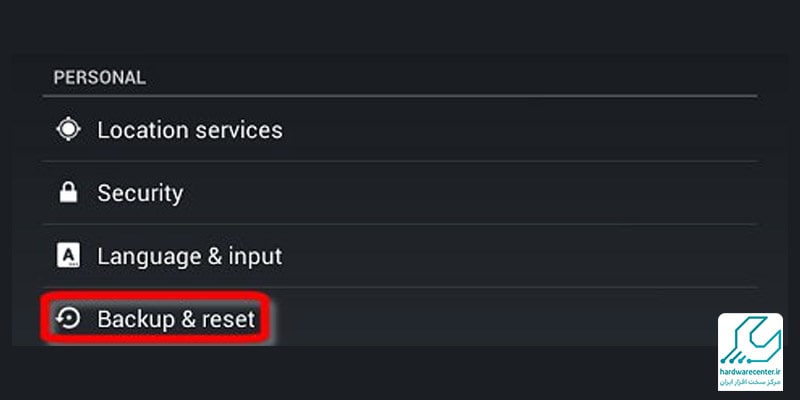Viewport: 800px width, 400px height.
Task: Open the Location services settings entry
Action: click(189, 130)
